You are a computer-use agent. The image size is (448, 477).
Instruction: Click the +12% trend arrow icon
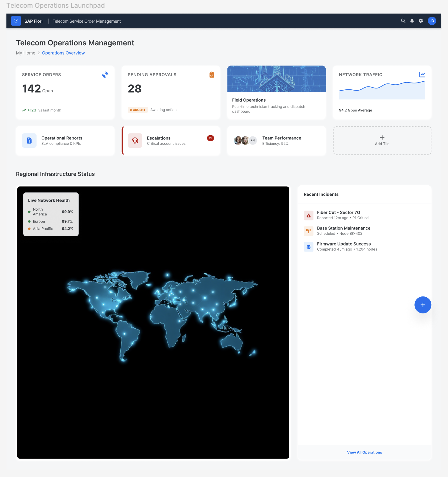click(24, 110)
